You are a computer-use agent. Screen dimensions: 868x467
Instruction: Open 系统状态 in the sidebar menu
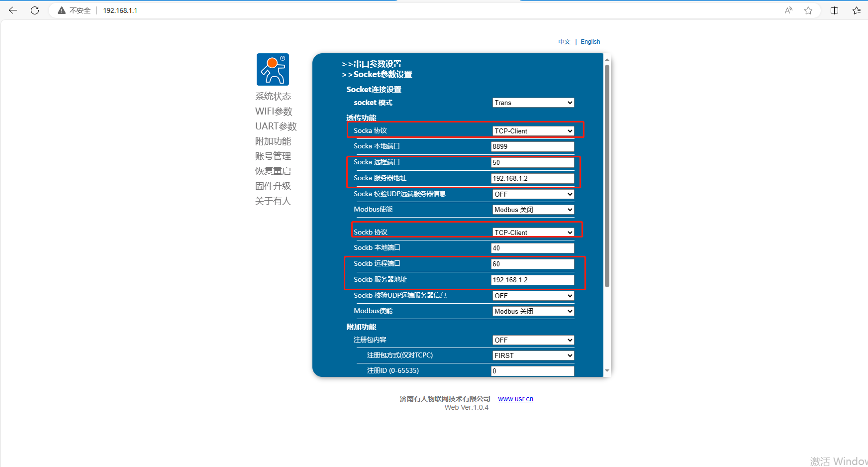coord(273,97)
